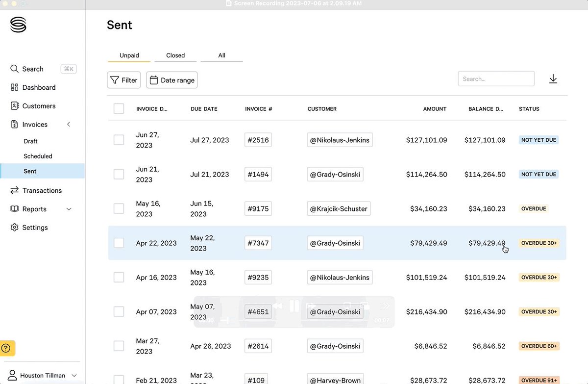
Task: Switch to the All tab
Action: click(x=221, y=55)
